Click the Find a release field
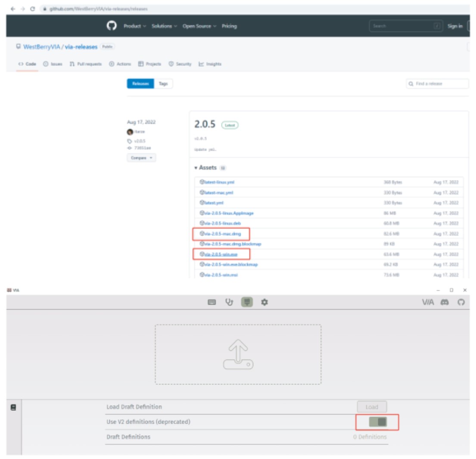Image resolution: width=476 pixels, height=459 pixels. coord(437,84)
